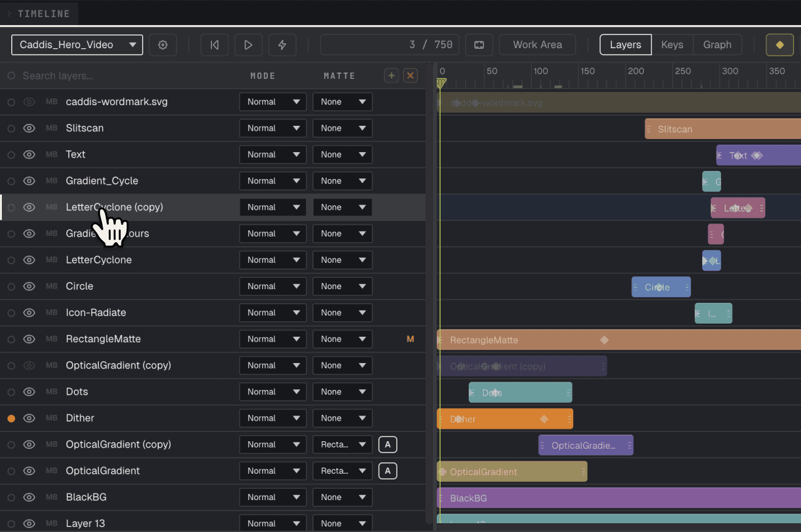Click the MB icon on Dots layer
This screenshot has height=532, width=801.
click(x=51, y=392)
